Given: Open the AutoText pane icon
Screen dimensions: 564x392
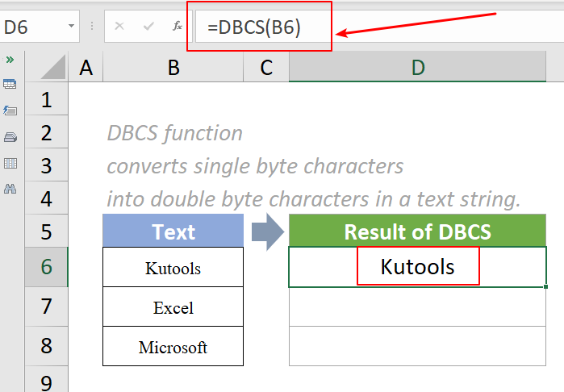Looking at the screenshot, I should point(10,111).
